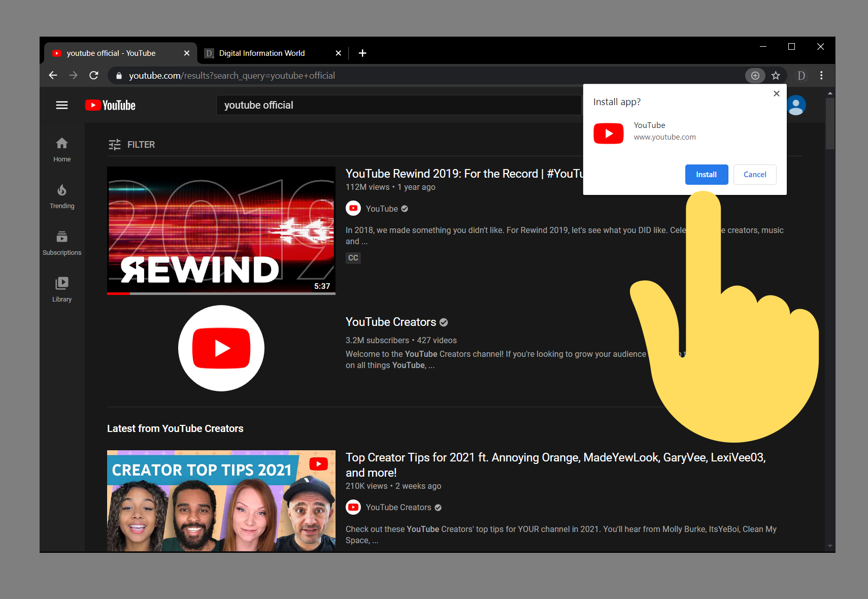
Task: Switch to the Digital Information World tab
Action: [x=262, y=53]
